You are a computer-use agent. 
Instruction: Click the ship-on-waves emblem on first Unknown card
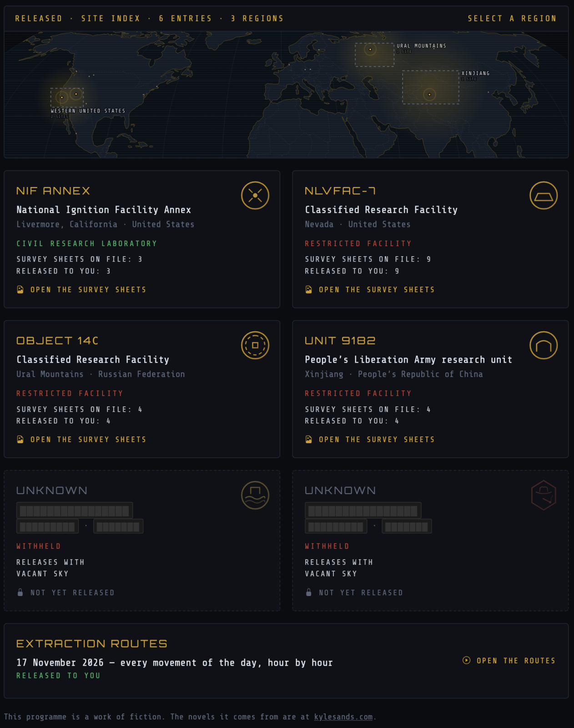coord(255,495)
